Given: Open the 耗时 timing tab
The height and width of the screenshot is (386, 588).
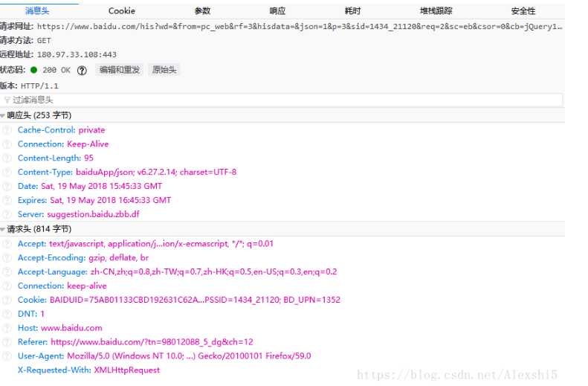Looking at the screenshot, I should pyautogui.click(x=352, y=11).
